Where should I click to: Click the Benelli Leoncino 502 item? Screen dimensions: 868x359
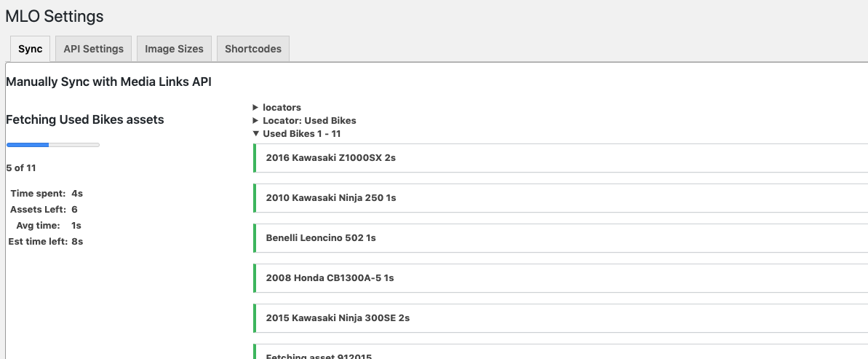(x=320, y=238)
